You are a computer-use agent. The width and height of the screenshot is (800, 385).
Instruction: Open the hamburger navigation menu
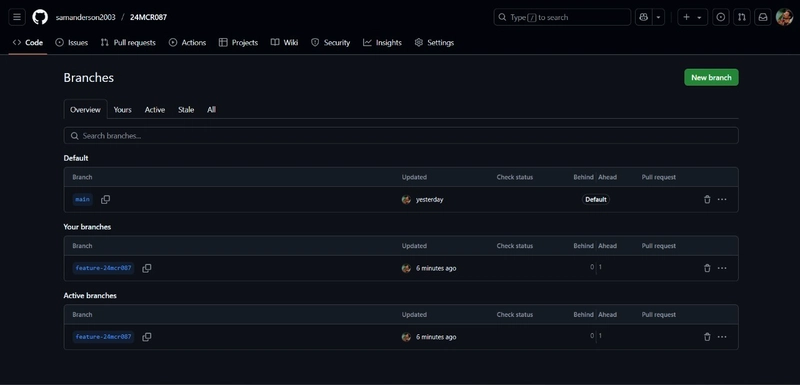17,17
